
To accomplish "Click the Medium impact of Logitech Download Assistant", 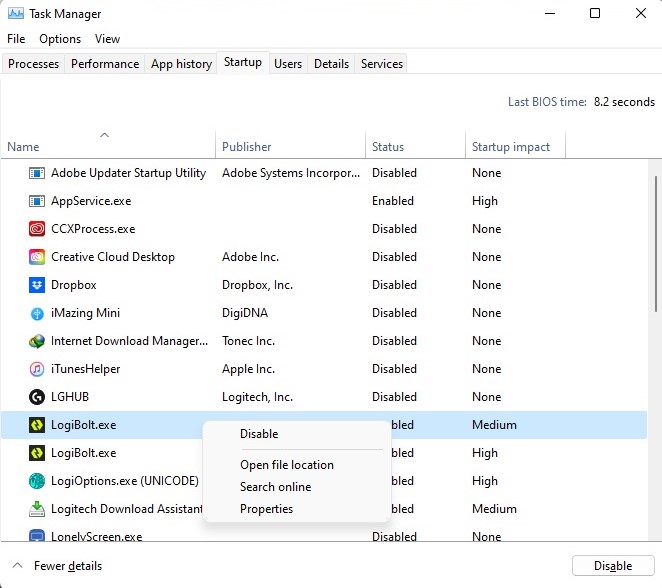I will 494,509.
